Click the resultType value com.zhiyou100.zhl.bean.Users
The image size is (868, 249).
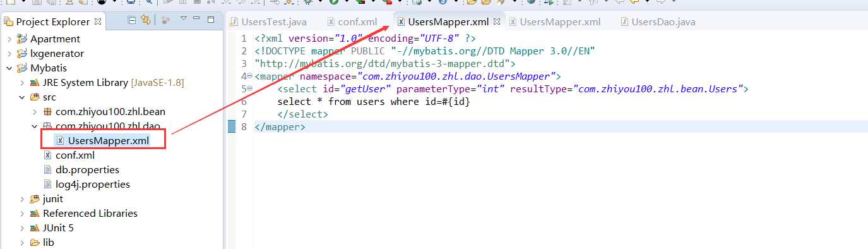pos(658,89)
